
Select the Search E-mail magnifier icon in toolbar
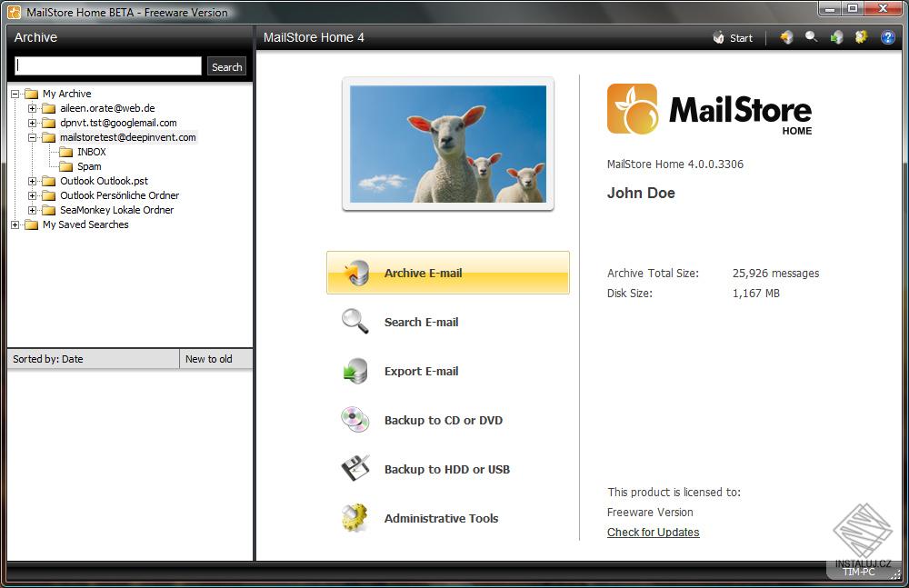point(810,37)
